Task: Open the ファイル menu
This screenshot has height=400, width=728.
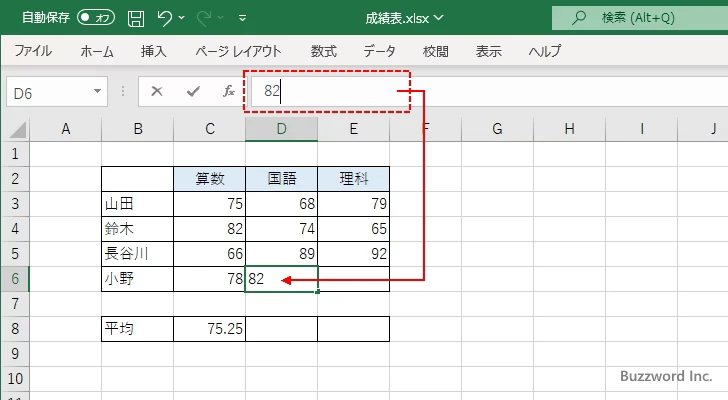Action: point(33,51)
